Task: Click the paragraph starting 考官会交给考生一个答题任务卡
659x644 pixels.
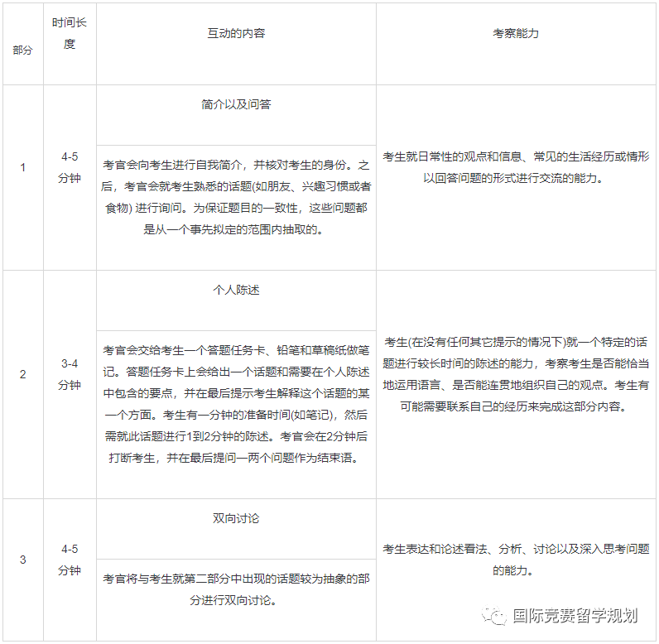Action: click(236, 404)
